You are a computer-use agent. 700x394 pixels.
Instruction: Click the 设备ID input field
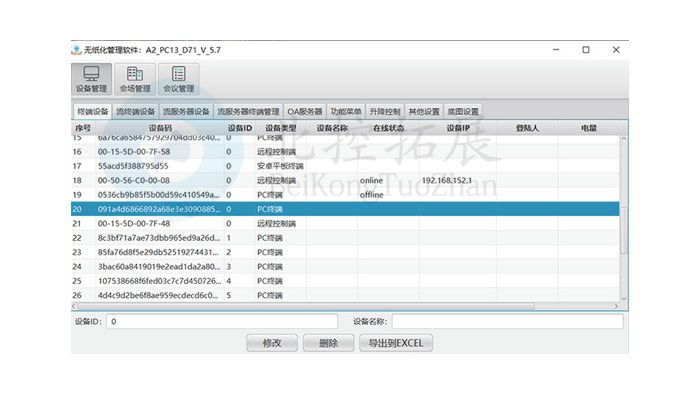pyautogui.click(x=222, y=321)
